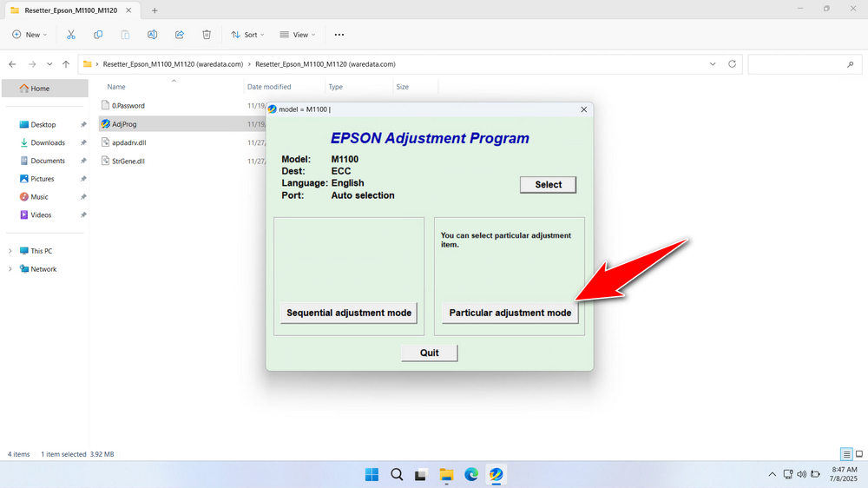Image resolution: width=868 pixels, height=488 pixels.
Task: Switch to large thumbnails view icon
Action: [859, 454]
